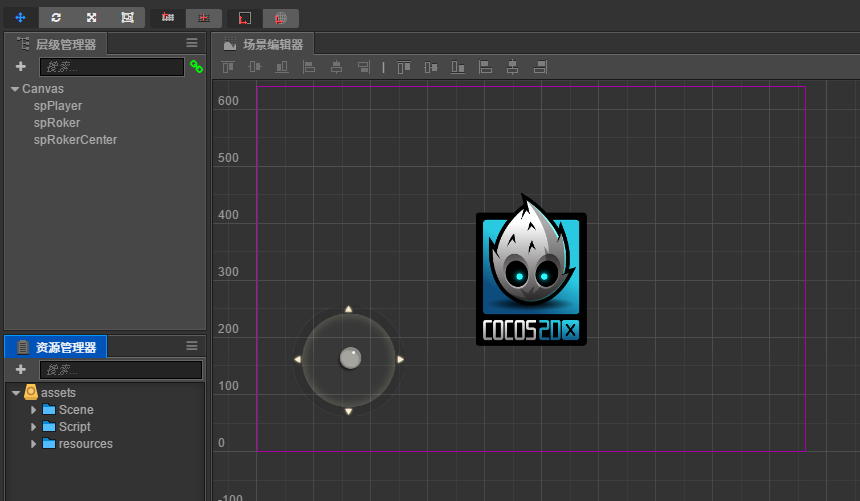This screenshot has height=501, width=860.
Task: Distribute nodes by horizontal centers
Action: coord(512,67)
